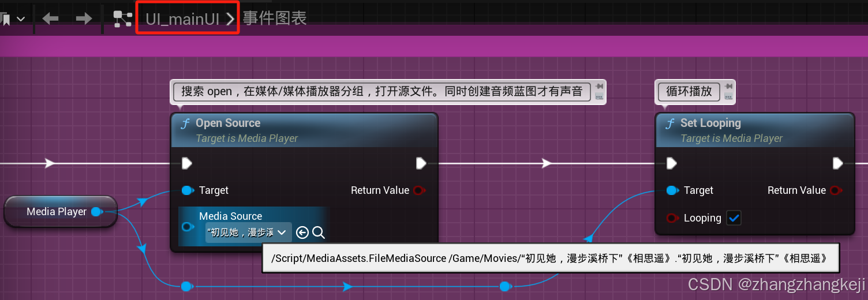
Task: Click Set Looping Return Value pin
Action: (x=836, y=190)
